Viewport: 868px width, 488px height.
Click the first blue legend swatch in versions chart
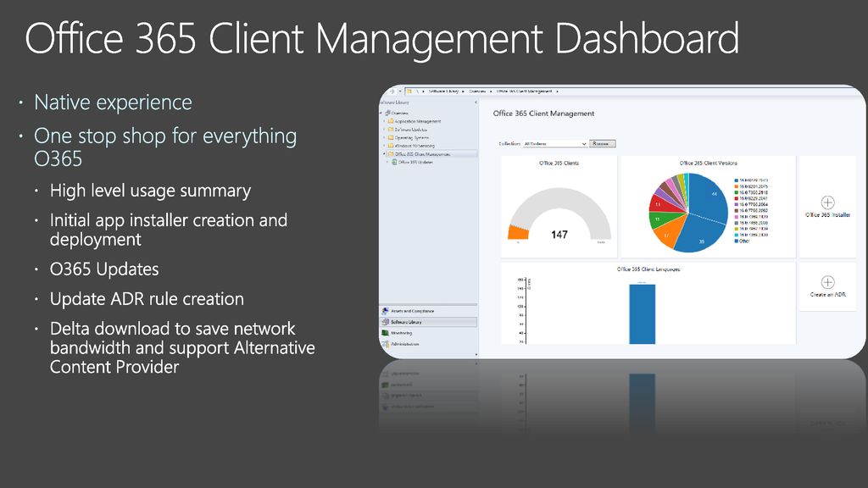click(x=737, y=180)
